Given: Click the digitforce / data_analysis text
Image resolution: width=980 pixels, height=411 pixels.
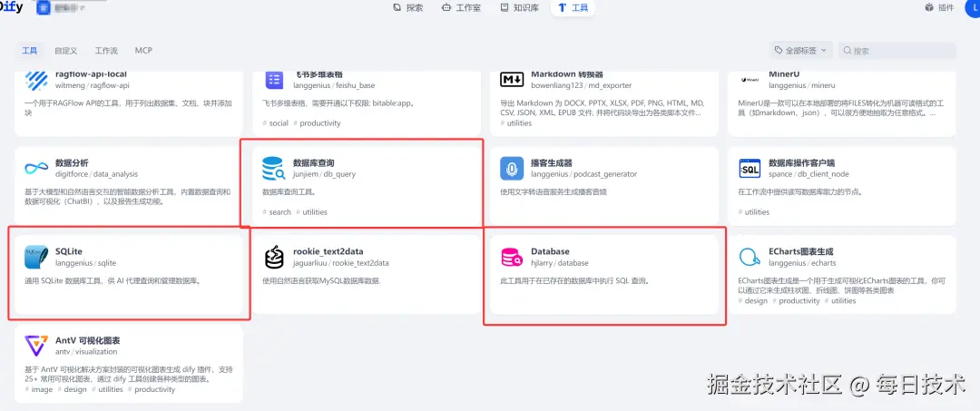Looking at the screenshot, I should [96, 174].
